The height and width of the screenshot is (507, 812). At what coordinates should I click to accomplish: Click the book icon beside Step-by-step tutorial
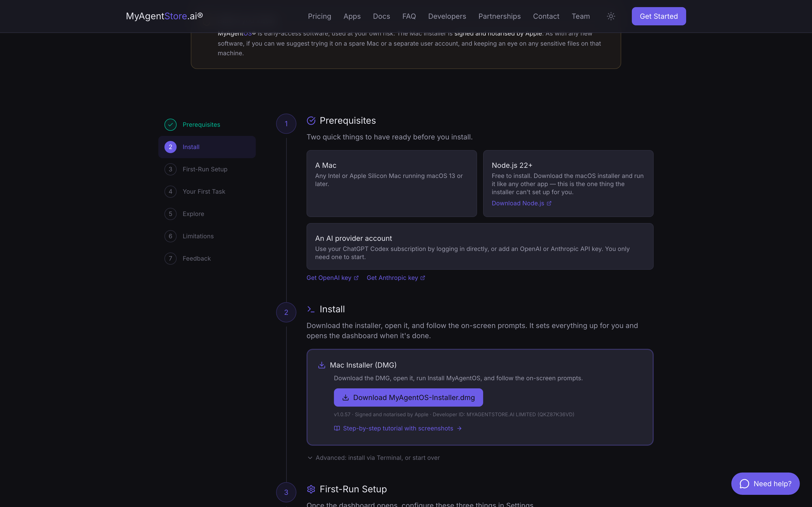[x=337, y=428]
